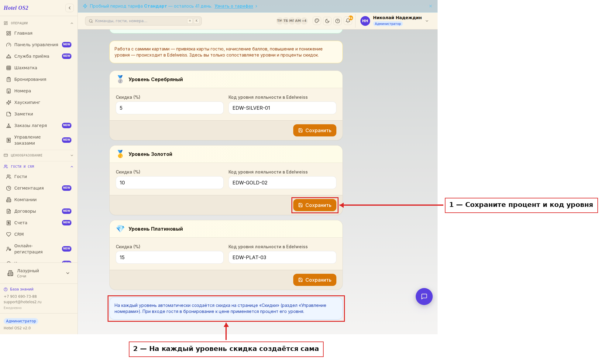605x364 pixels.
Task: Click the command search box
Action: pyautogui.click(x=143, y=21)
